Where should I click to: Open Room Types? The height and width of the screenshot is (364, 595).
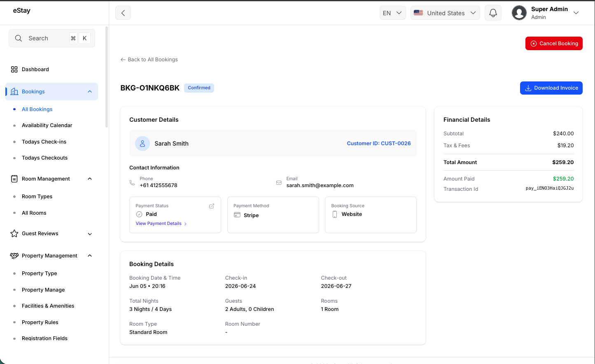tap(37, 197)
